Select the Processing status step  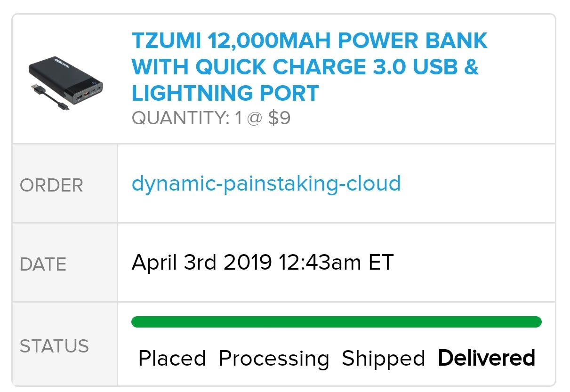[274, 359]
